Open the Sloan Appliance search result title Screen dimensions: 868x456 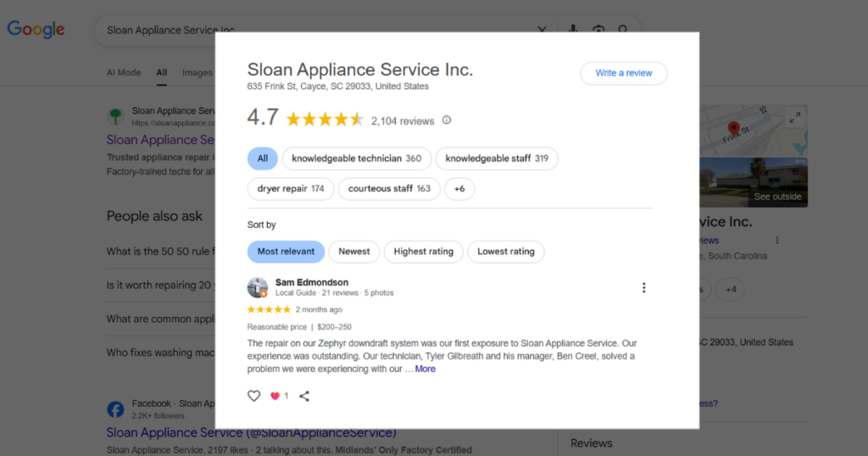[x=160, y=140]
